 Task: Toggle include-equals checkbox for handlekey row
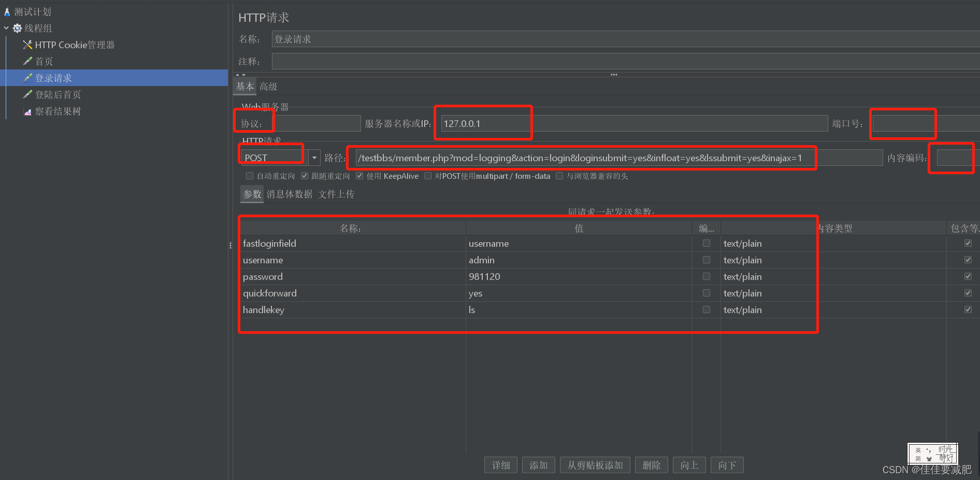pyautogui.click(x=968, y=309)
